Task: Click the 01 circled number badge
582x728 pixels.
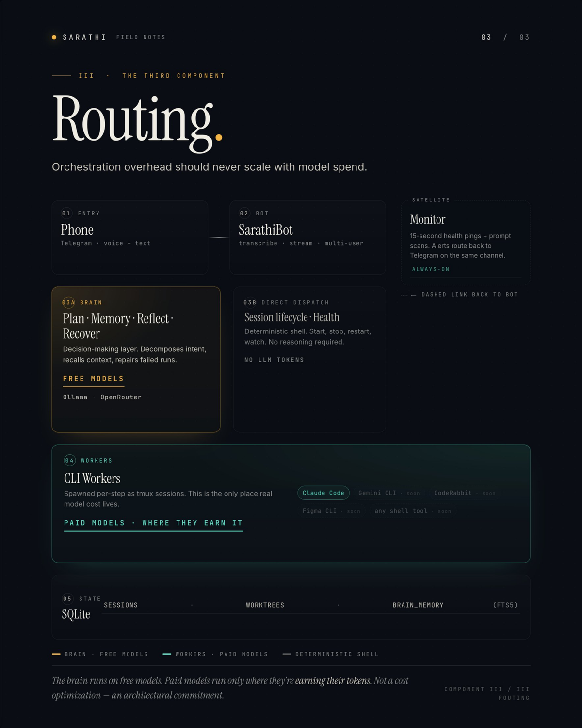Action: coord(66,213)
